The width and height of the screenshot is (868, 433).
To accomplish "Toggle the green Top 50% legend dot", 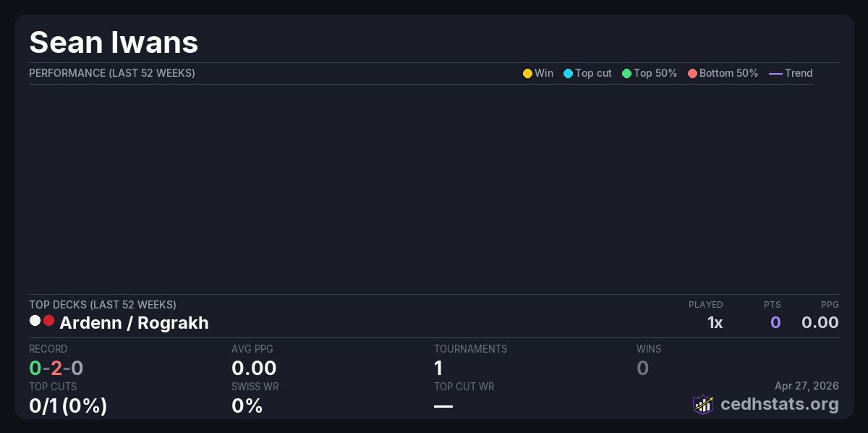I will (x=626, y=73).
